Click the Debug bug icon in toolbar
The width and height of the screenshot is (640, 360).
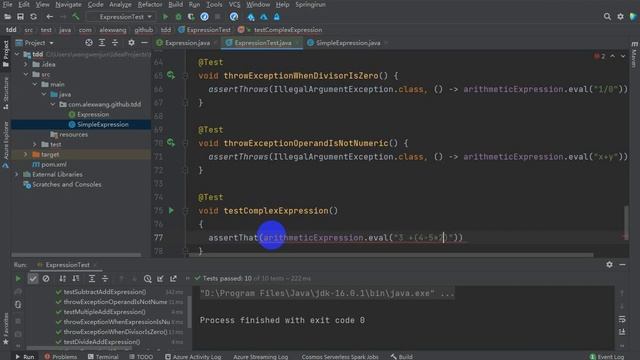(178, 17)
